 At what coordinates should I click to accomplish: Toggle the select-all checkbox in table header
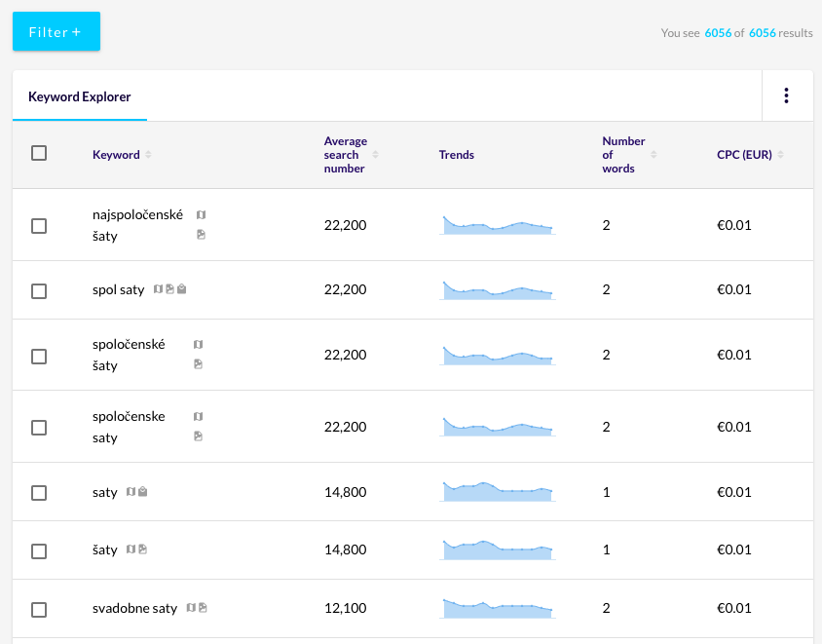click(x=39, y=153)
